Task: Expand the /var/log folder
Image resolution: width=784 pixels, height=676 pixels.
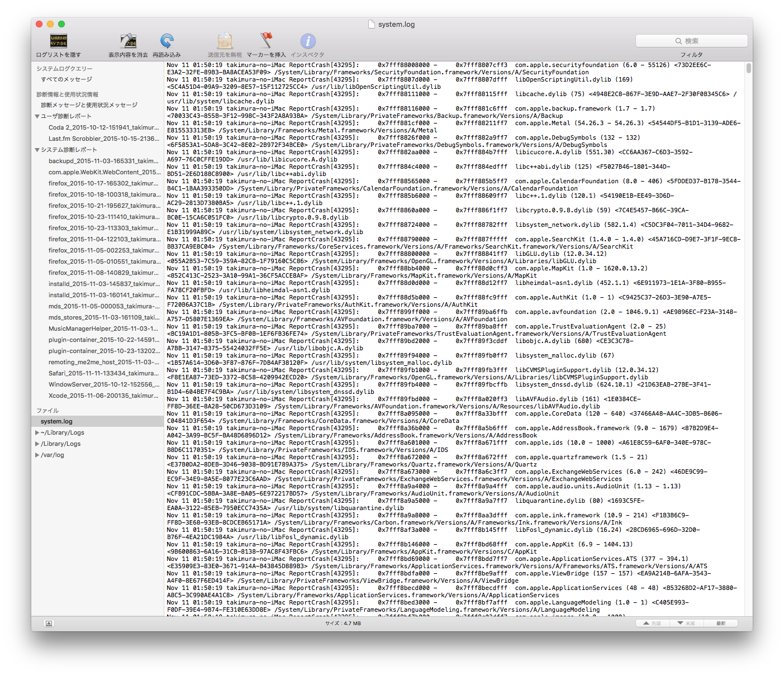Action: tap(37, 455)
